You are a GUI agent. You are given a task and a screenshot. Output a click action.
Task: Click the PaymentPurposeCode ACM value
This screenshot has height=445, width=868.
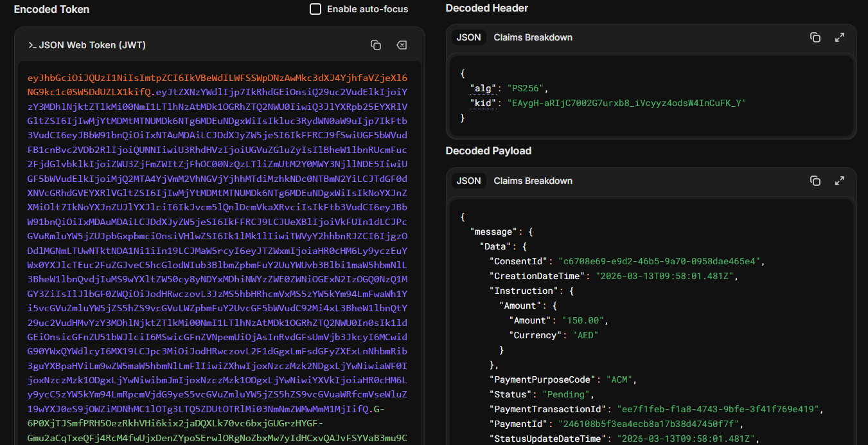[619, 379]
